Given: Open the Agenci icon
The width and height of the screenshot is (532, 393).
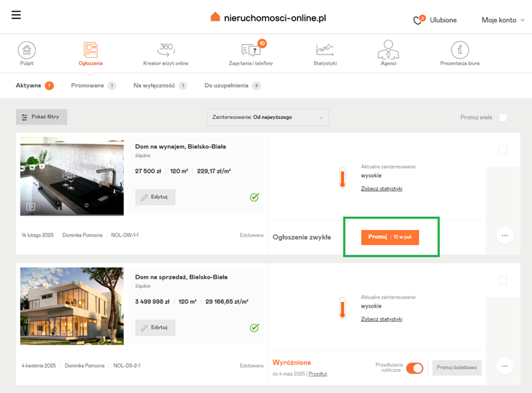Looking at the screenshot, I should click(388, 50).
